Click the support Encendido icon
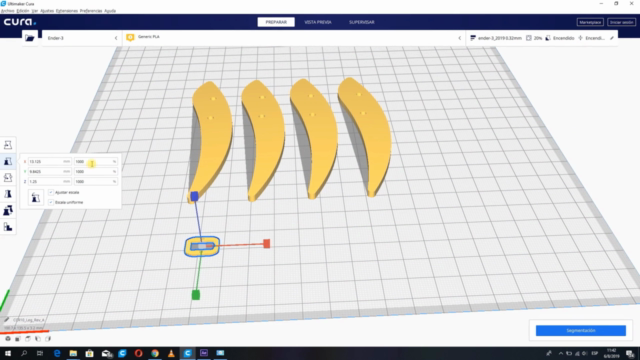 548,38
